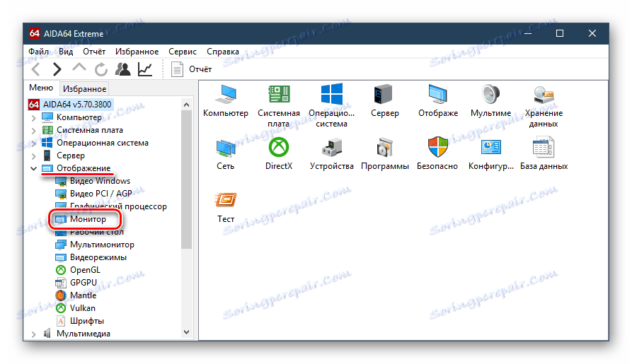Switch to the Избранное tab in sidebar
This screenshot has height=364, width=632.
[x=85, y=88]
